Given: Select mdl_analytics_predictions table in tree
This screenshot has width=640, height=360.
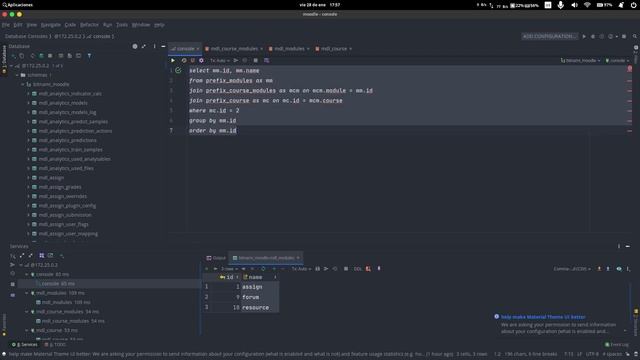Looking at the screenshot, I should coord(67,140).
